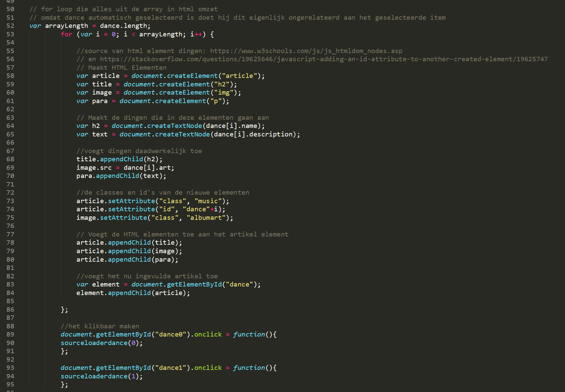
Task: Click the w3schools URL in the comment
Action: [x=306, y=51]
